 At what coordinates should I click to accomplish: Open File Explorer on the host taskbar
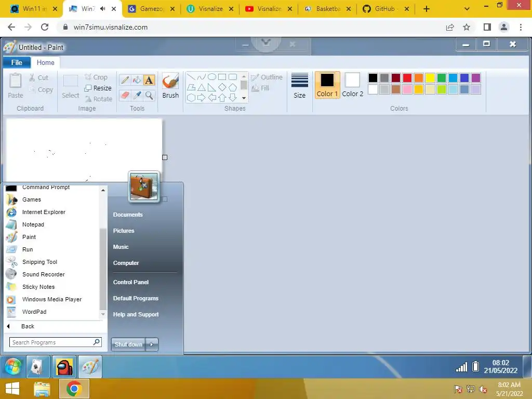point(42,389)
